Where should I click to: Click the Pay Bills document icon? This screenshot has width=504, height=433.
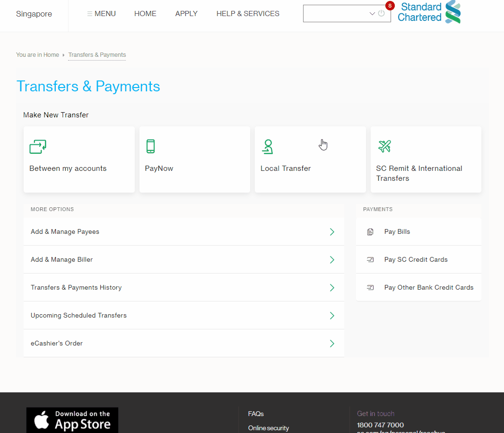(370, 232)
